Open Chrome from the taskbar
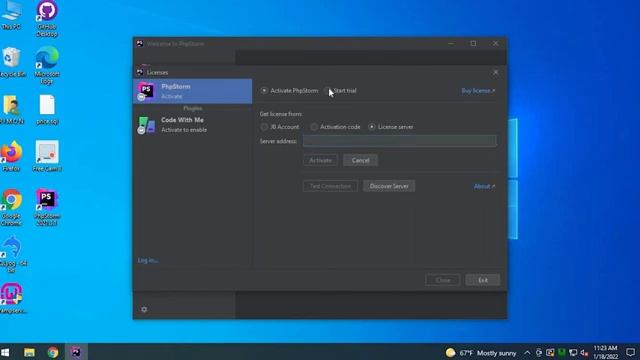The image size is (640, 360). (53, 352)
